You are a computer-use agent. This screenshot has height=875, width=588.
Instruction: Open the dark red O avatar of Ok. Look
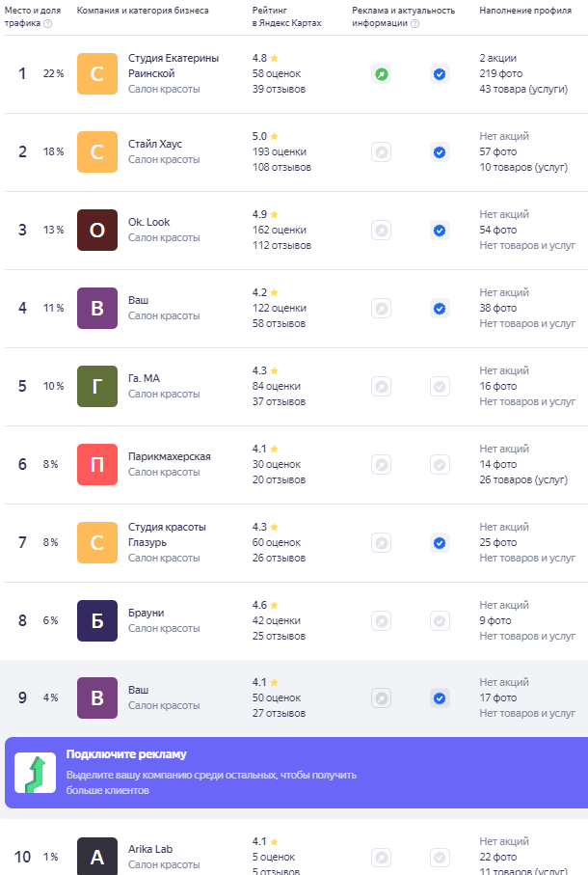pyautogui.click(x=97, y=230)
